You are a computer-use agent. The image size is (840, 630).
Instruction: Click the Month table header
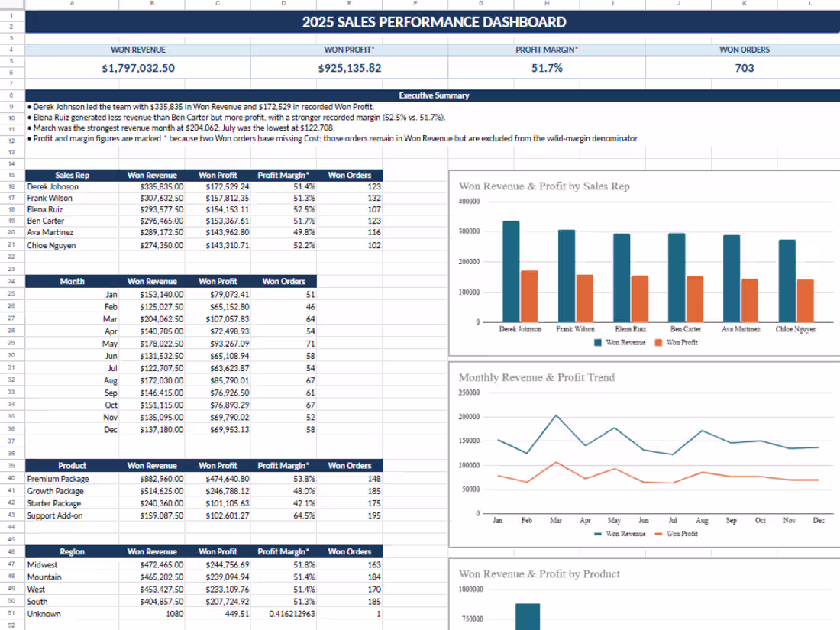click(x=72, y=281)
